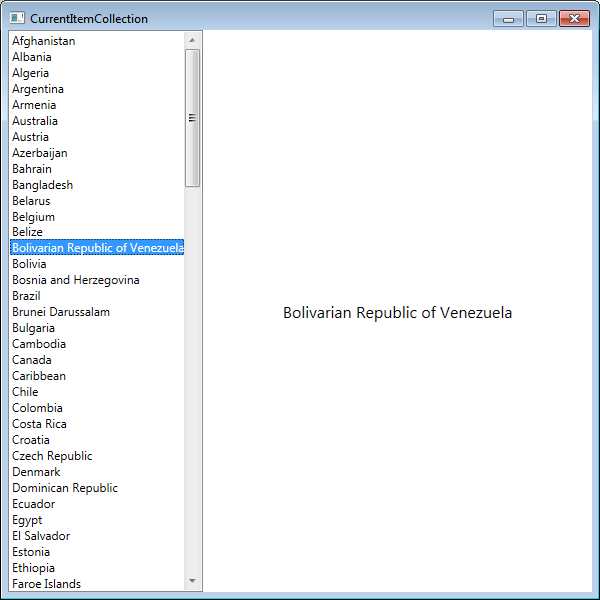The height and width of the screenshot is (600, 600).
Task: Select Armenia in the list
Action: point(97,105)
